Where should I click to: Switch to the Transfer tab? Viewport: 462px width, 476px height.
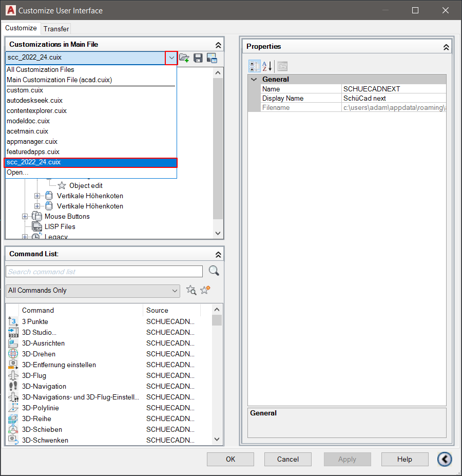56,29
